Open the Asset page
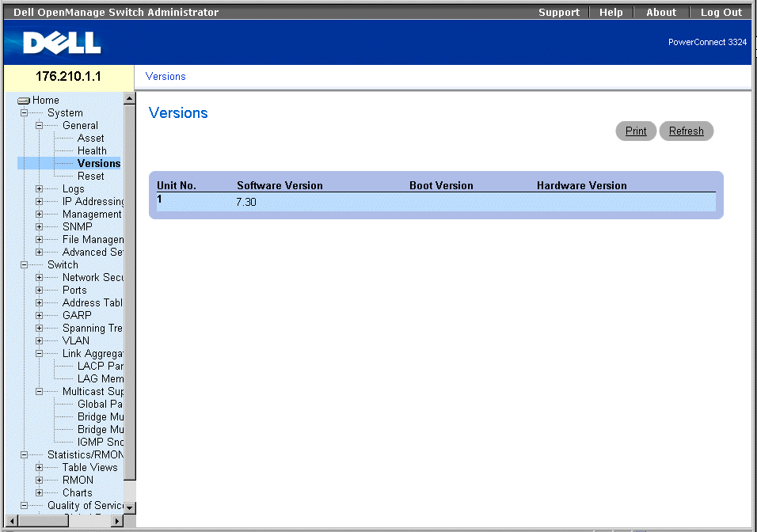This screenshot has height=532, width=757. (91, 138)
